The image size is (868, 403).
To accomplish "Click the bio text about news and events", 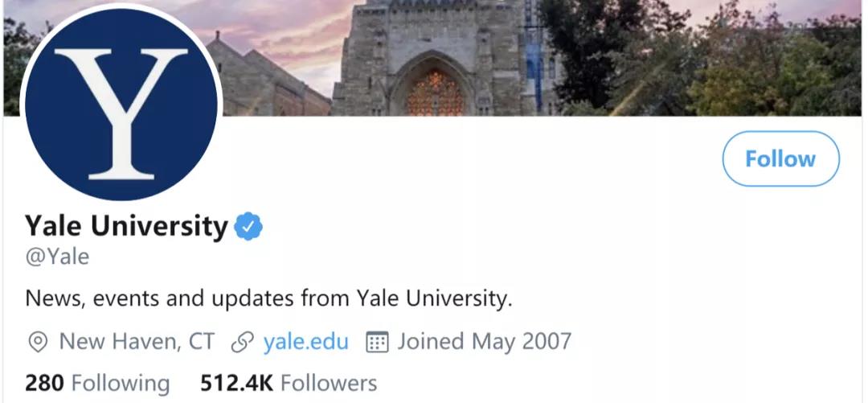I will (x=269, y=299).
